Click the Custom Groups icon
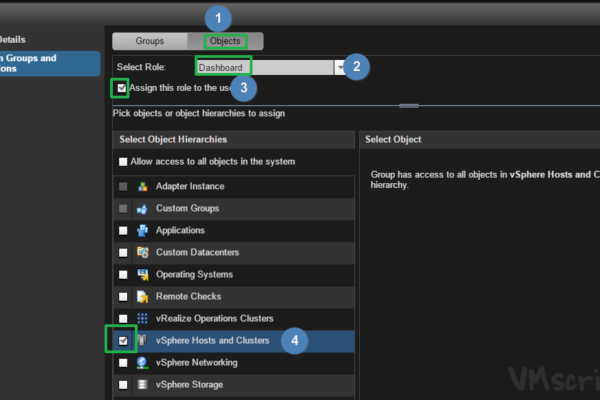The width and height of the screenshot is (600, 400). 143,209
